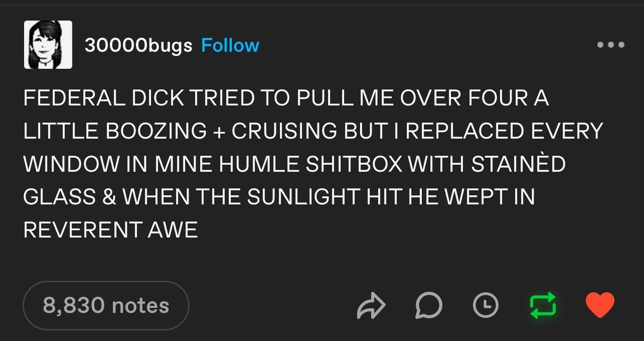Open replies with the speech bubble icon
Screen dimensions: 644x341
click(428, 306)
